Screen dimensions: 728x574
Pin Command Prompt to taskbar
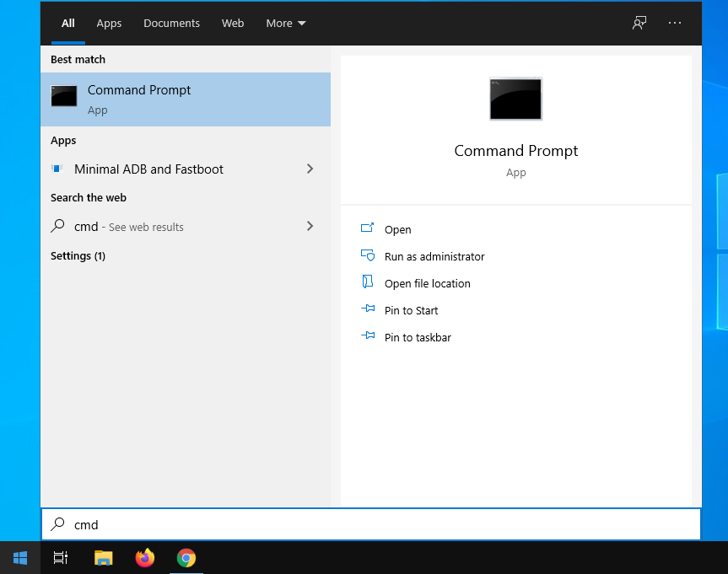click(x=418, y=337)
